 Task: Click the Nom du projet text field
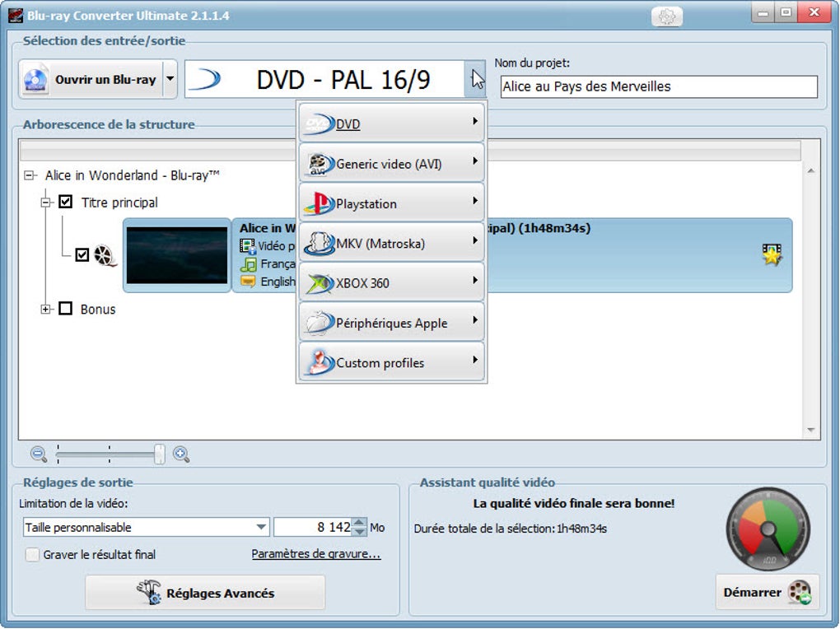click(x=659, y=86)
